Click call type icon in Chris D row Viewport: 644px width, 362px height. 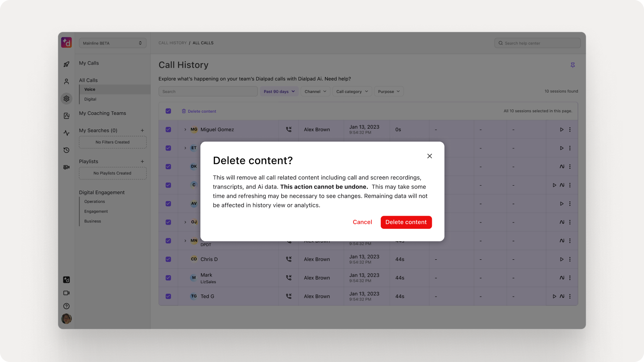point(288,259)
